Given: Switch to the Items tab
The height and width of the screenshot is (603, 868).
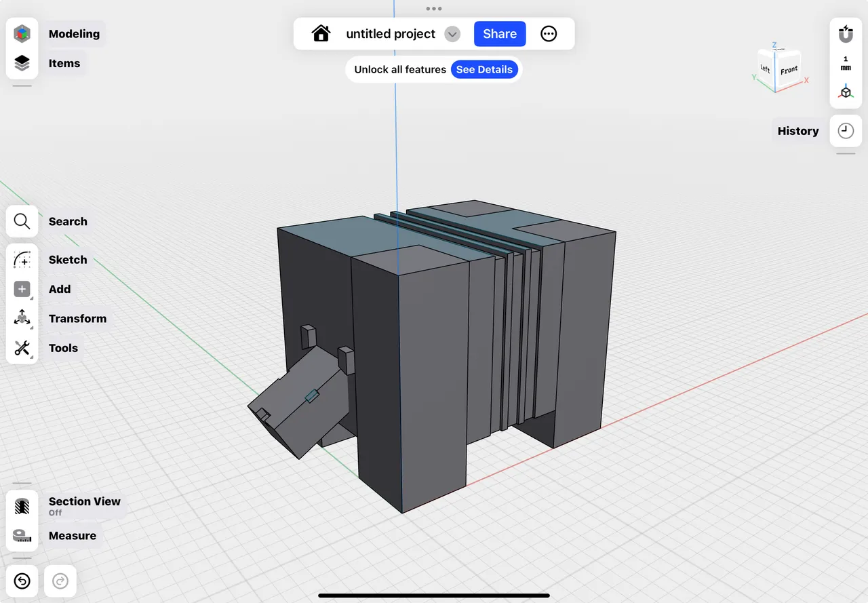Looking at the screenshot, I should click(x=22, y=62).
